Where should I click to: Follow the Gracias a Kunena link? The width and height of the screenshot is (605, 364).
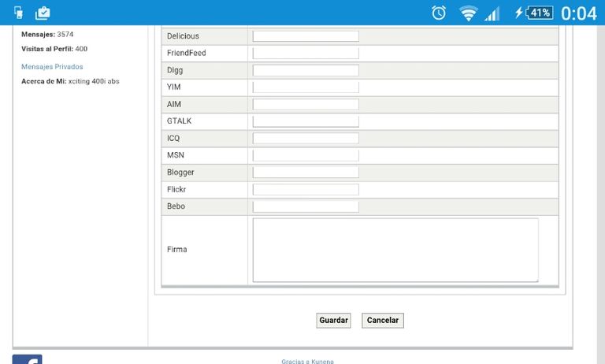tap(307, 361)
